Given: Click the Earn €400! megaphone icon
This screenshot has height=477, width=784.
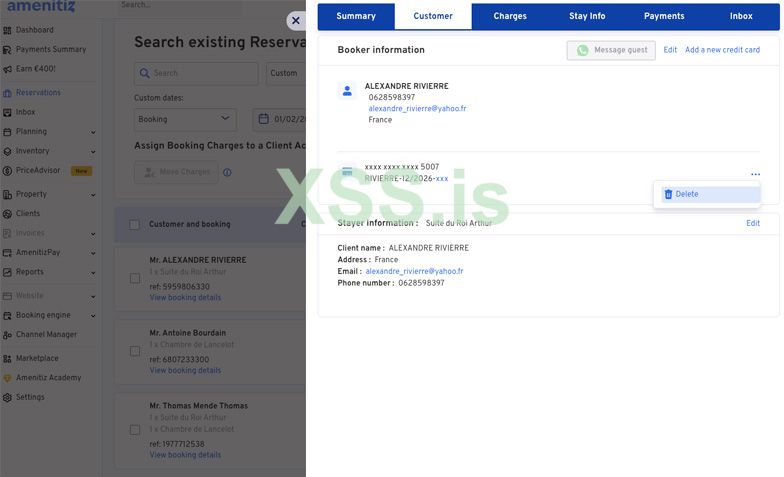Looking at the screenshot, I should click(7, 70).
